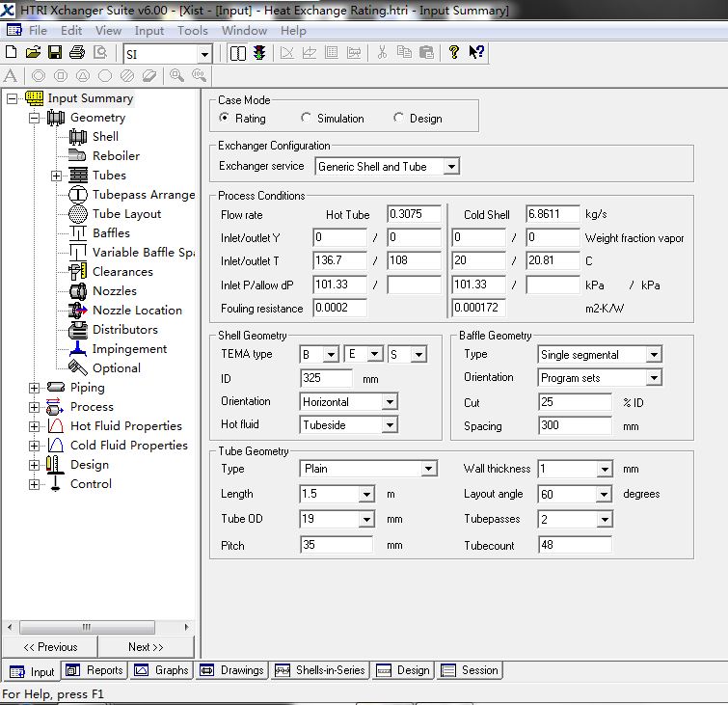The width and height of the screenshot is (728, 705).
Task: Click the zoom in magnifier icon
Action: coord(176,75)
